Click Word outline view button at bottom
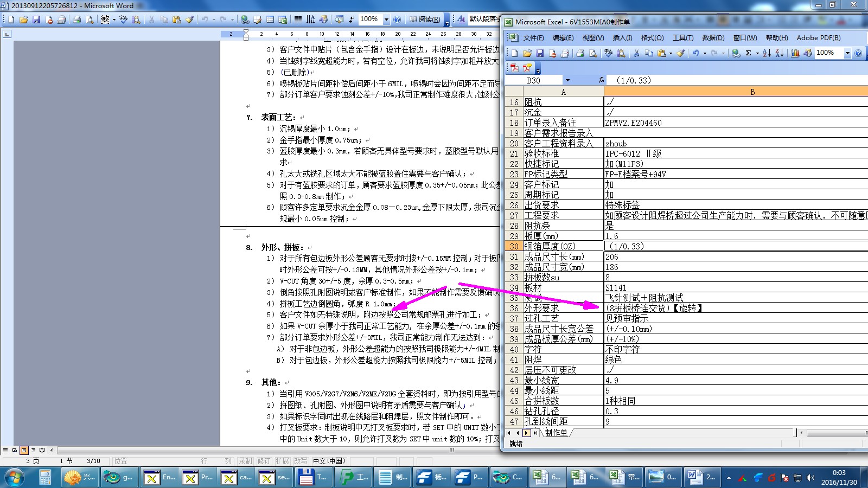 coord(33,450)
